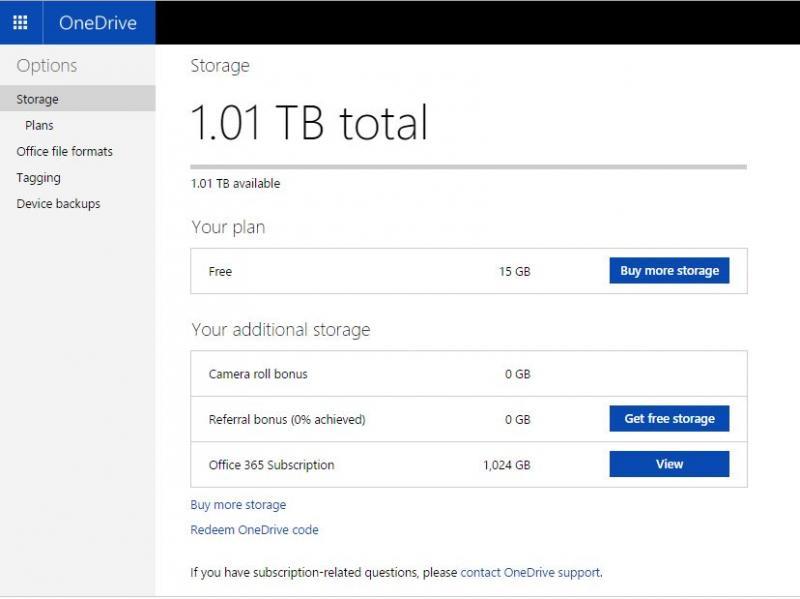Click Get free storage button
800x599 pixels.
pyautogui.click(x=669, y=418)
